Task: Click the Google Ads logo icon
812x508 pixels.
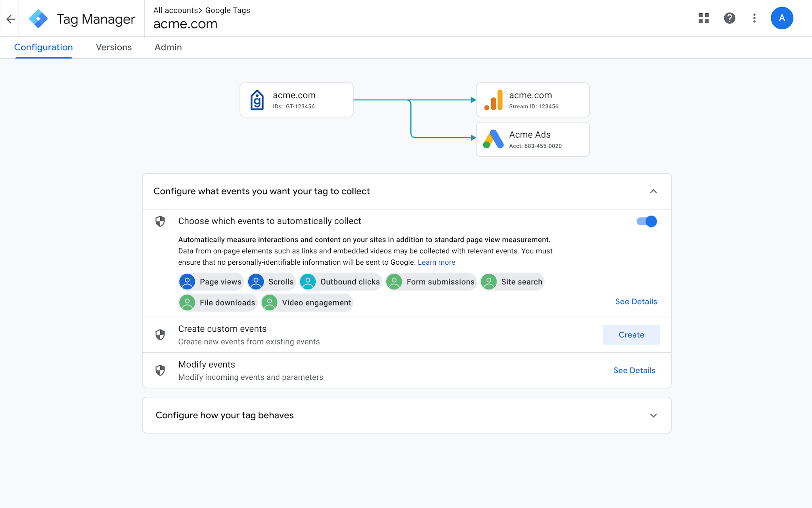Action: point(493,139)
